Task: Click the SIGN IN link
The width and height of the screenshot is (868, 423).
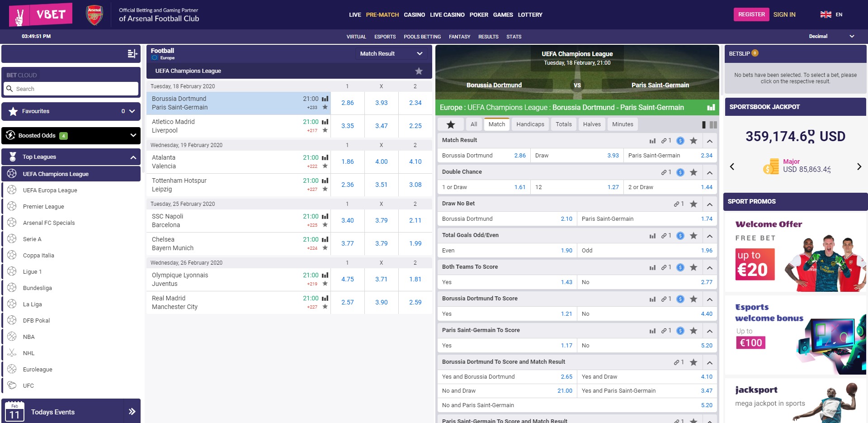Action: (x=784, y=14)
